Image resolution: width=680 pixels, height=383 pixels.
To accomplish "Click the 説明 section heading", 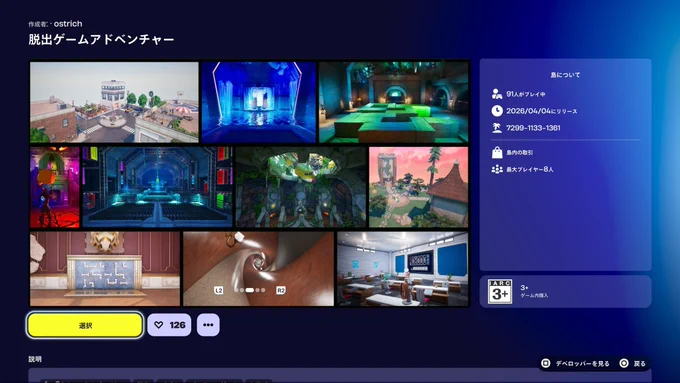I will coord(35,359).
